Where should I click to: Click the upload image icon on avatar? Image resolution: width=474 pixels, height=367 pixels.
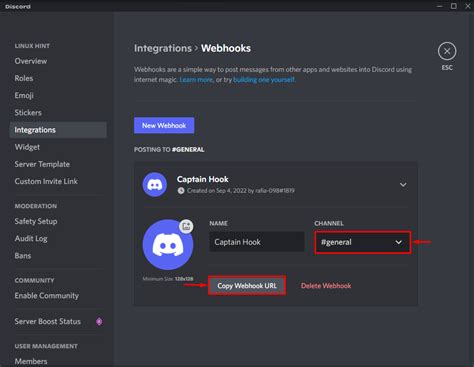click(186, 226)
